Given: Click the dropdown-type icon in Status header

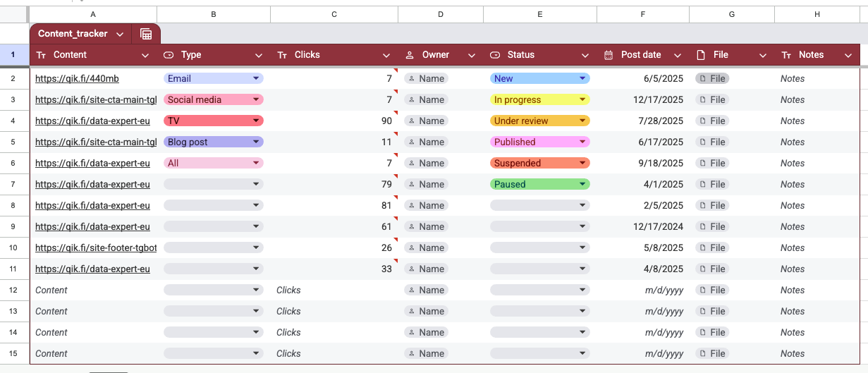Looking at the screenshot, I should (495, 55).
